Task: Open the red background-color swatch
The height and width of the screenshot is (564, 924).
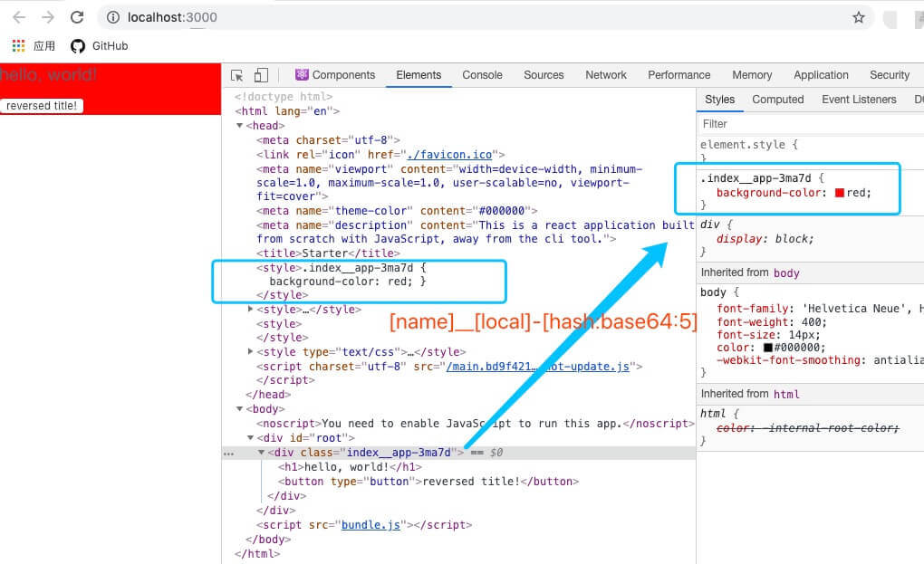Action: point(840,193)
